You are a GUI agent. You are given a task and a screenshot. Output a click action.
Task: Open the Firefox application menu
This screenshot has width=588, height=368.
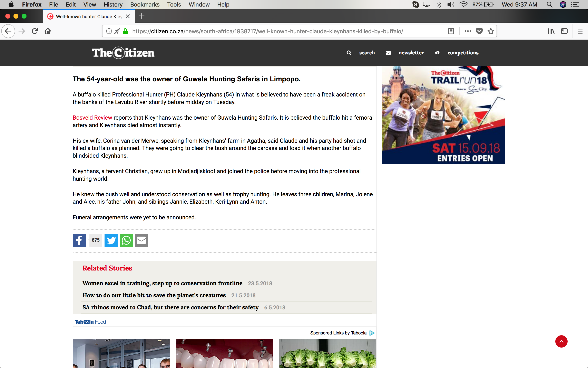pyautogui.click(x=32, y=4)
